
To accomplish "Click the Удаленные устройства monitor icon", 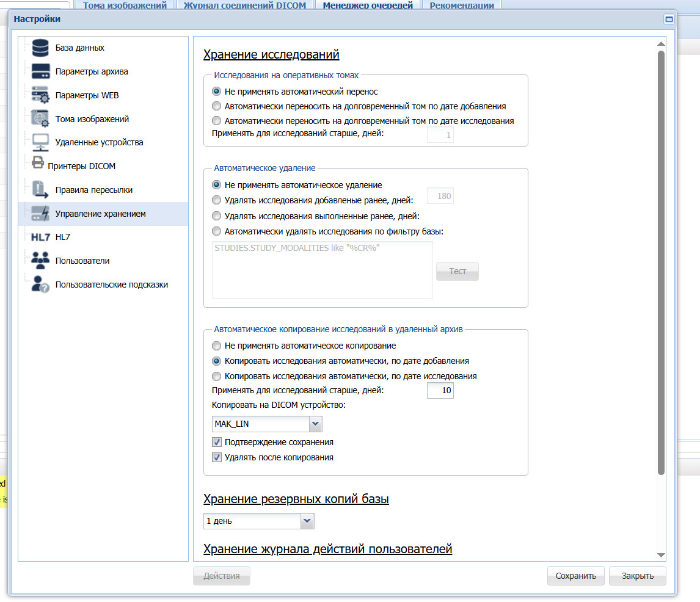I will 41,142.
